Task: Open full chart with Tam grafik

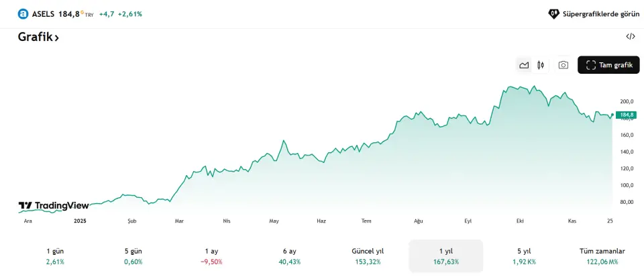Action: (608, 65)
